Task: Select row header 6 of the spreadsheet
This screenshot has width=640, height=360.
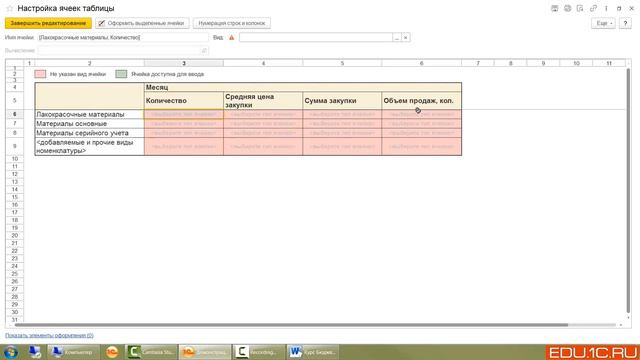Action: click(x=15, y=114)
